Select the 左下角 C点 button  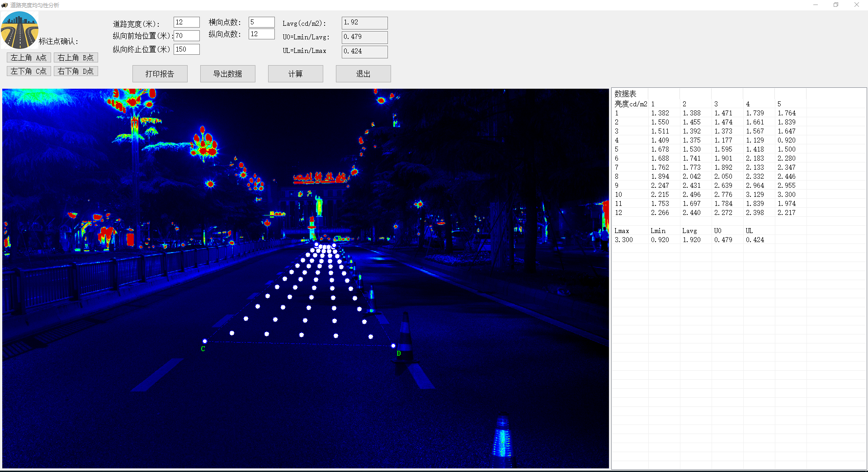(28, 71)
